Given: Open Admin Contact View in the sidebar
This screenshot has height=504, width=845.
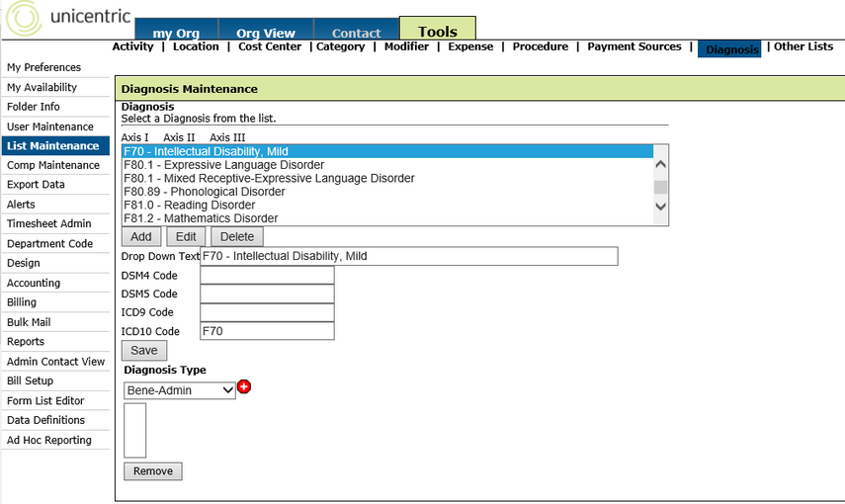Looking at the screenshot, I should click(55, 361).
